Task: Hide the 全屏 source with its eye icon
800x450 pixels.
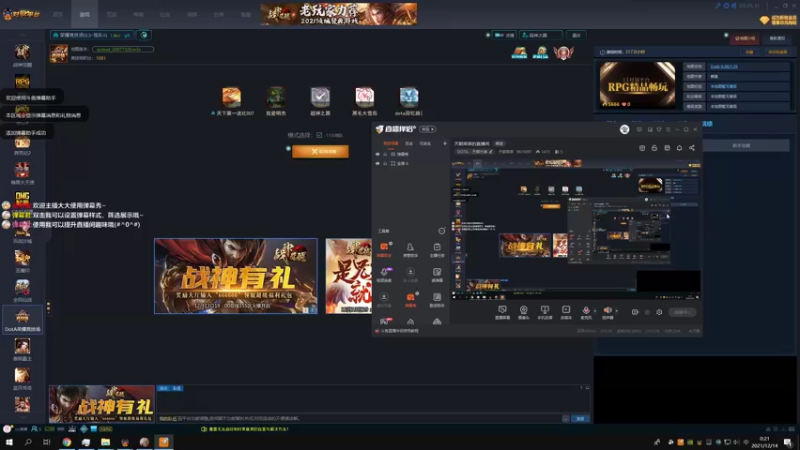Action: tap(378, 163)
